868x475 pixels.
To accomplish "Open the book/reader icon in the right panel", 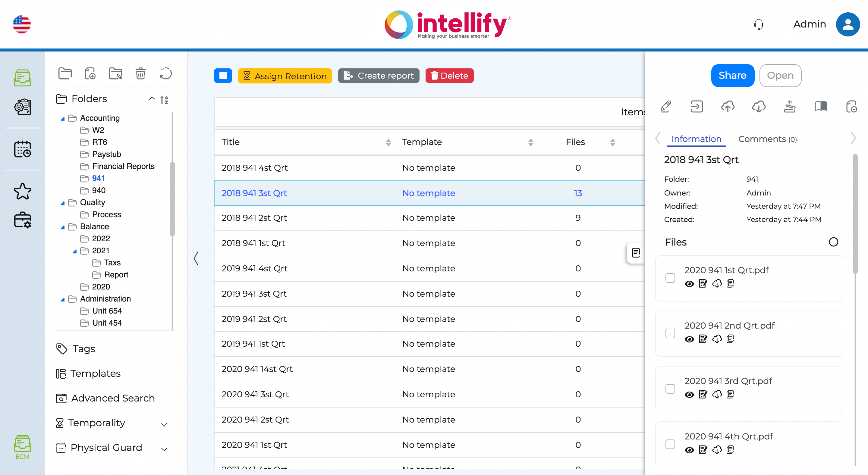I will (x=821, y=107).
